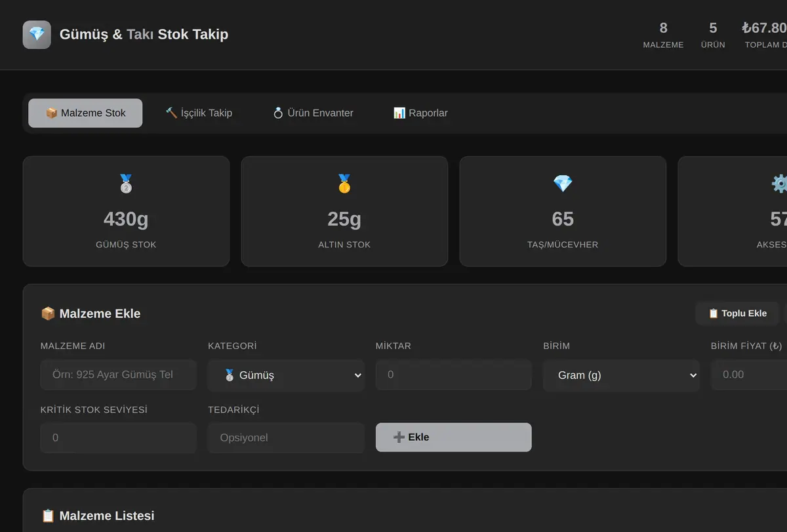
Task: Click the Malzeme Listesi heading
Action: (x=107, y=516)
